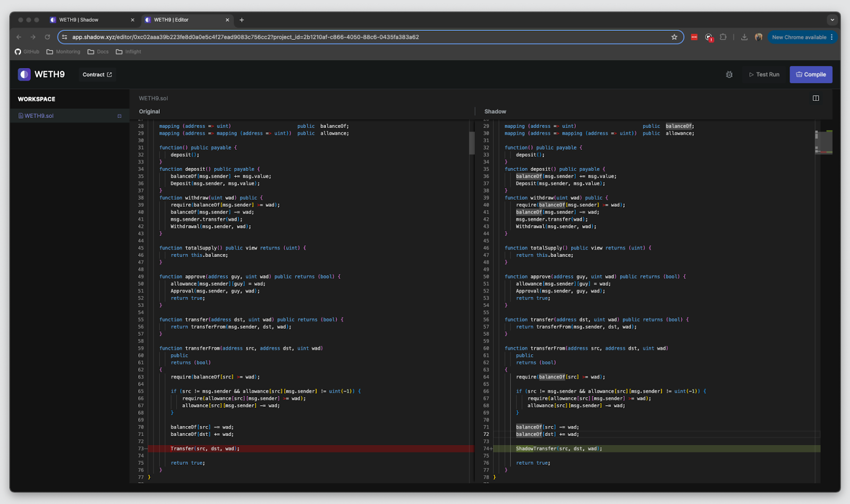The height and width of the screenshot is (504, 850).
Task: Open the Downloads icon
Action: tap(744, 37)
